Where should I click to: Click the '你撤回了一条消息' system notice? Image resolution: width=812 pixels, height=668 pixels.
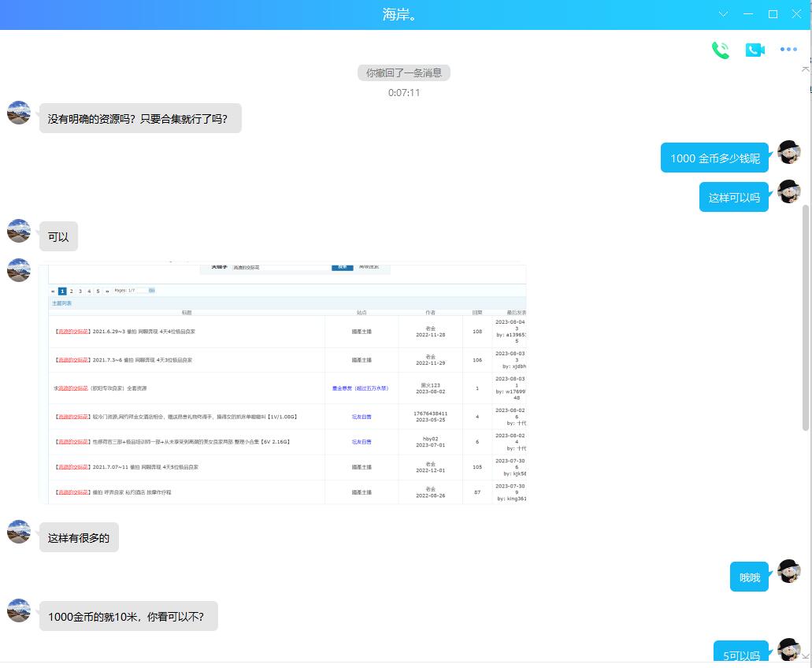click(x=404, y=73)
